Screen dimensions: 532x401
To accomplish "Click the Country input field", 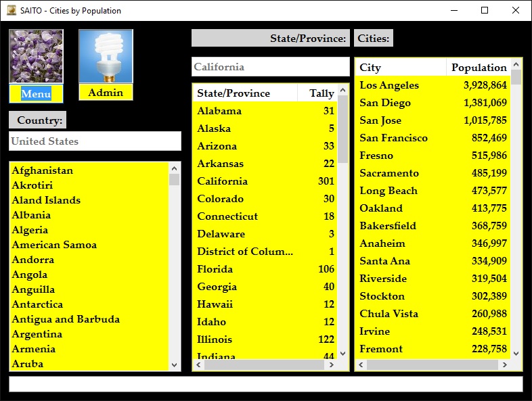I will click(x=95, y=141).
